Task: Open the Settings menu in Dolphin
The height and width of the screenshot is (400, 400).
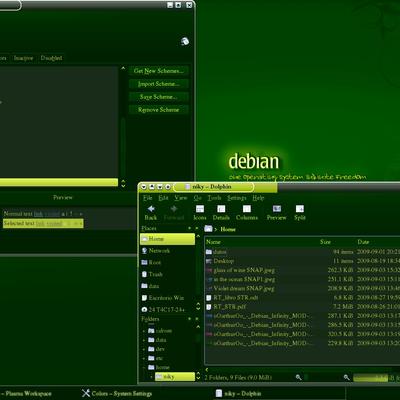Action: (237, 198)
